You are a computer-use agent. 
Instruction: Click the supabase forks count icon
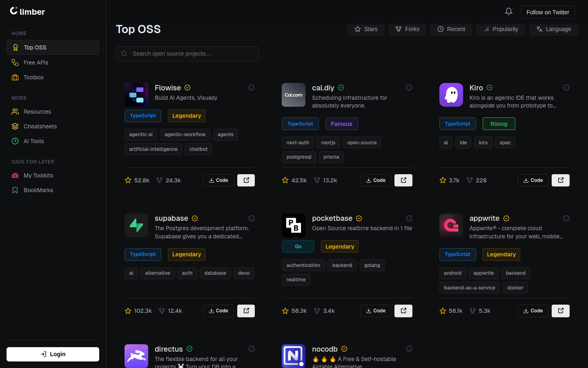pyautogui.click(x=162, y=311)
